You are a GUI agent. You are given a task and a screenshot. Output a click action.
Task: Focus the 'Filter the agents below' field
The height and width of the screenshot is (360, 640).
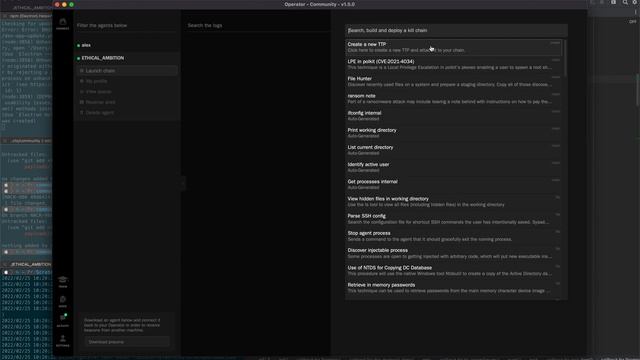click(127, 25)
